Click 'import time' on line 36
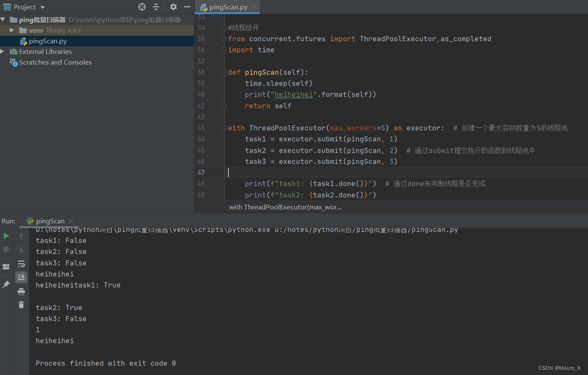This screenshot has height=375, width=588. click(251, 50)
